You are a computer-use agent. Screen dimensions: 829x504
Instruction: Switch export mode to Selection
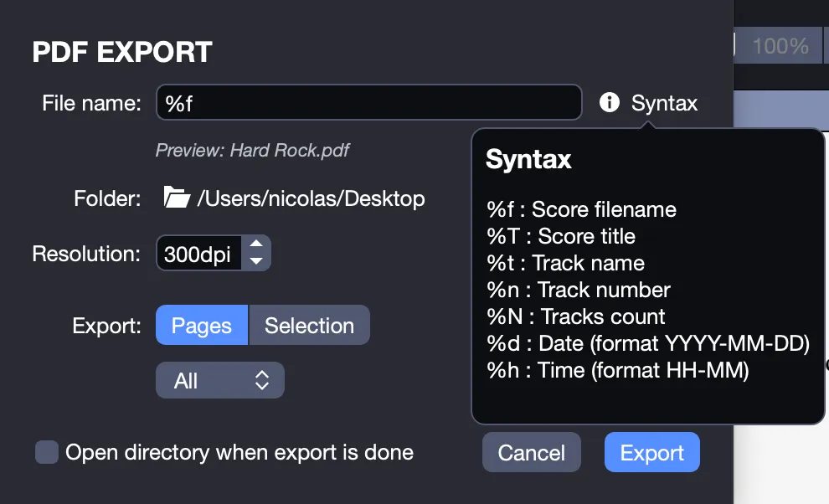pyautogui.click(x=309, y=325)
